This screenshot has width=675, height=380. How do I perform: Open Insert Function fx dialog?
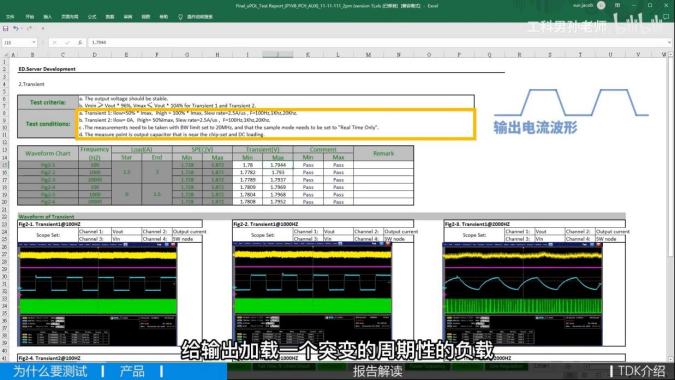[80, 42]
